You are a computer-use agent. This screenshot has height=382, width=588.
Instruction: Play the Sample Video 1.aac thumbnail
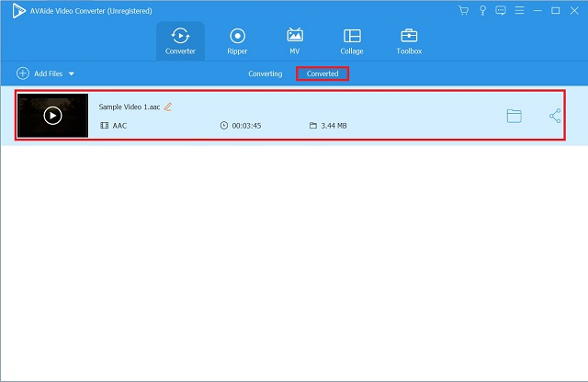[x=53, y=116]
